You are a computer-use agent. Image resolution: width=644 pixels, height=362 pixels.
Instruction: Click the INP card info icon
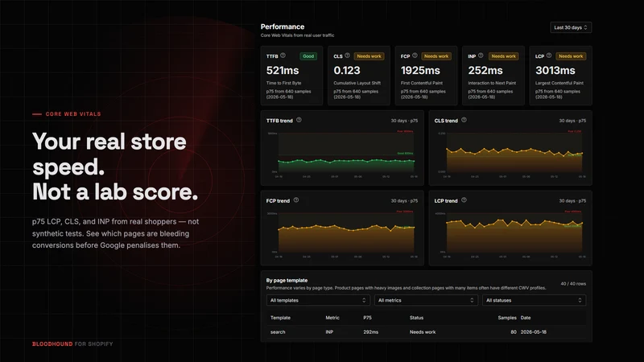(x=481, y=56)
